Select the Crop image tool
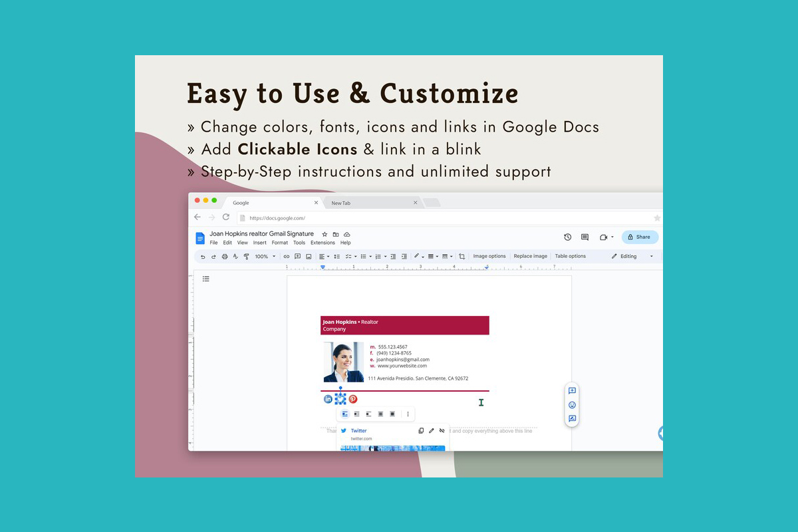This screenshot has width=798, height=532. pyautogui.click(x=462, y=256)
